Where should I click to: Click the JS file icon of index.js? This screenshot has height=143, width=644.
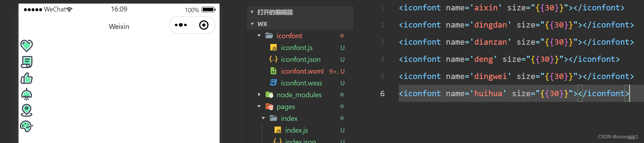[x=278, y=130]
